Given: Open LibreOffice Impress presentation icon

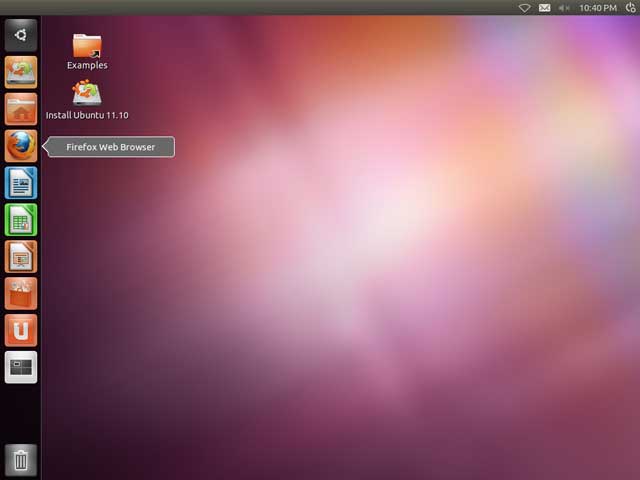Looking at the screenshot, I should 21,257.
